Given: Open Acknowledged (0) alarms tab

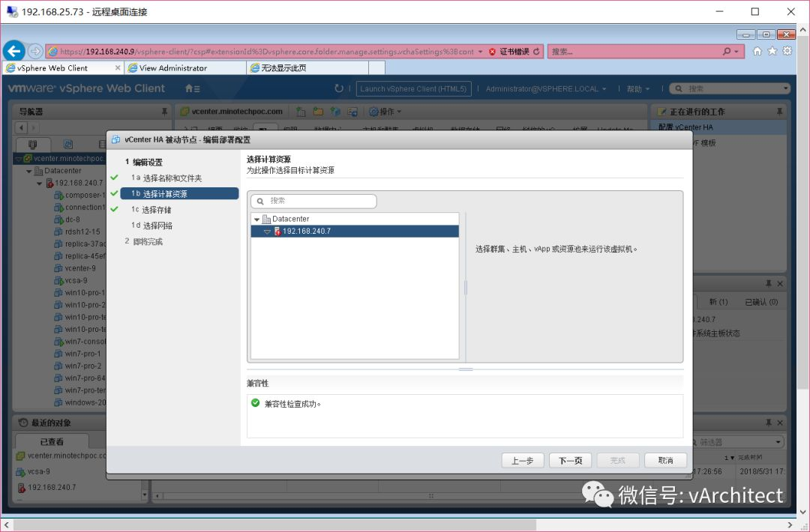Looking at the screenshot, I should click(761, 302).
